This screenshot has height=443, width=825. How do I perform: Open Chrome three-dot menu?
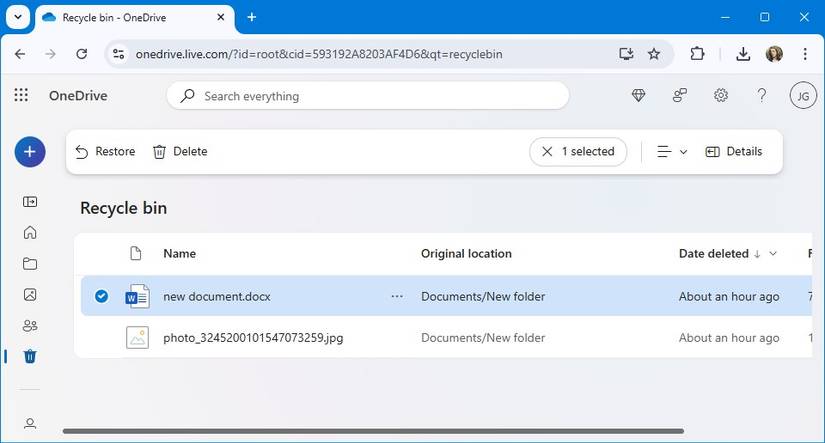point(805,54)
